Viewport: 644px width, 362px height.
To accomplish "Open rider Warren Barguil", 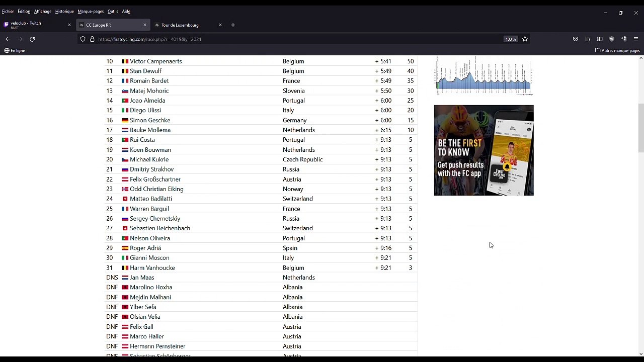I will pos(149,209).
